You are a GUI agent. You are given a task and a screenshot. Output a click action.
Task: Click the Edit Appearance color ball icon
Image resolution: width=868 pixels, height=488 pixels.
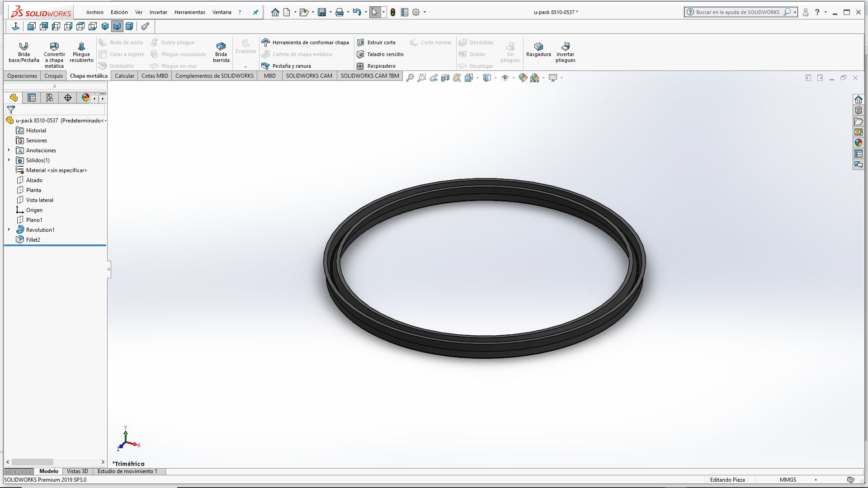523,78
